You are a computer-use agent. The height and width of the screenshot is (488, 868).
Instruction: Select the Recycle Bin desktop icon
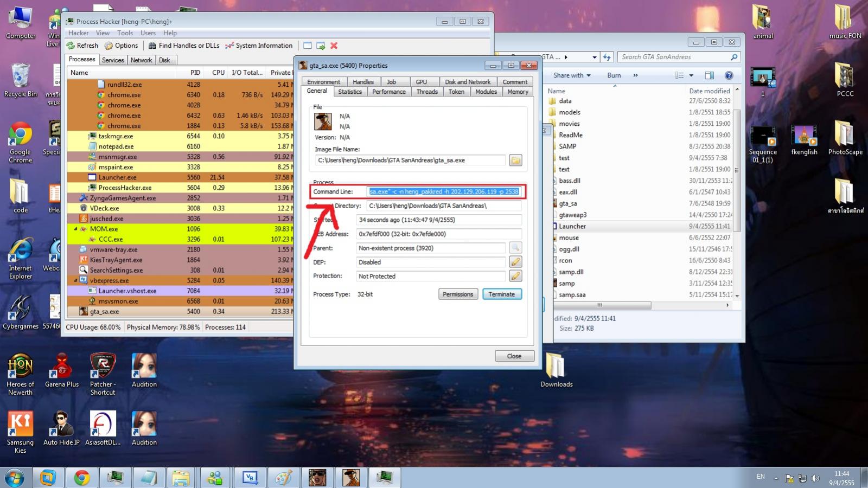(20, 80)
